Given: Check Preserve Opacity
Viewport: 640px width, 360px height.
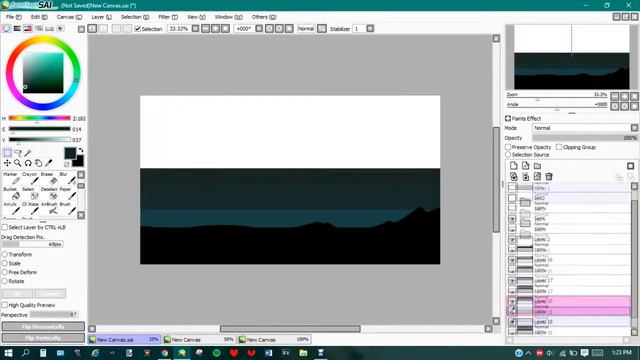Looking at the screenshot, I should click(x=508, y=147).
